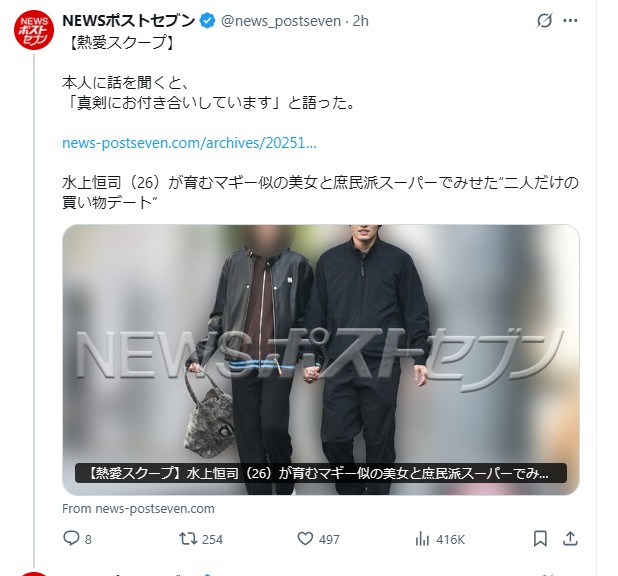Repost this tweet using the retweet icon
Screen dimensions: 618x576
pyautogui.click(x=188, y=539)
